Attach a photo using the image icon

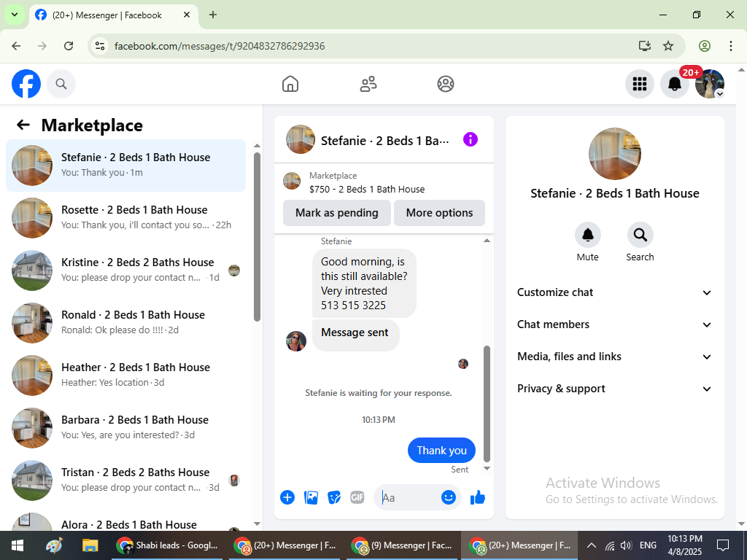(311, 497)
